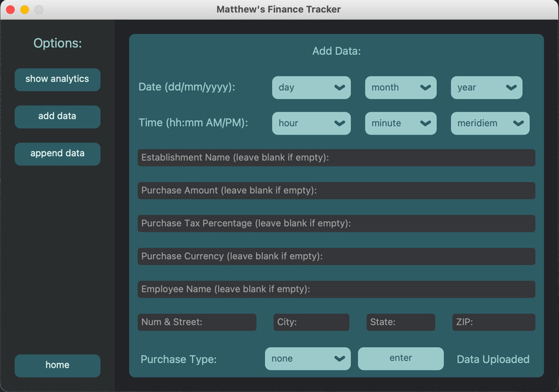The height and width of the screenshot is (392, 559).
Task: Focus the Establishment Name field
Action: click(336, 157)
